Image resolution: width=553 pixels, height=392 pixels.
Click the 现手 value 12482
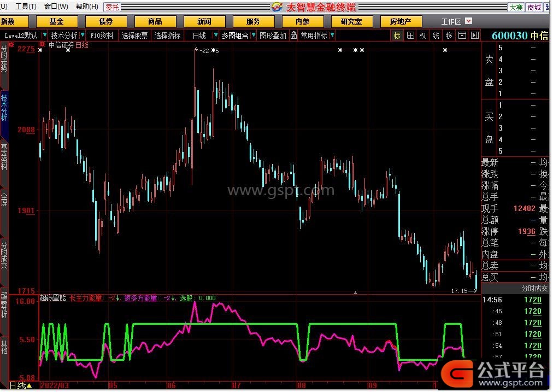point(525,208)
